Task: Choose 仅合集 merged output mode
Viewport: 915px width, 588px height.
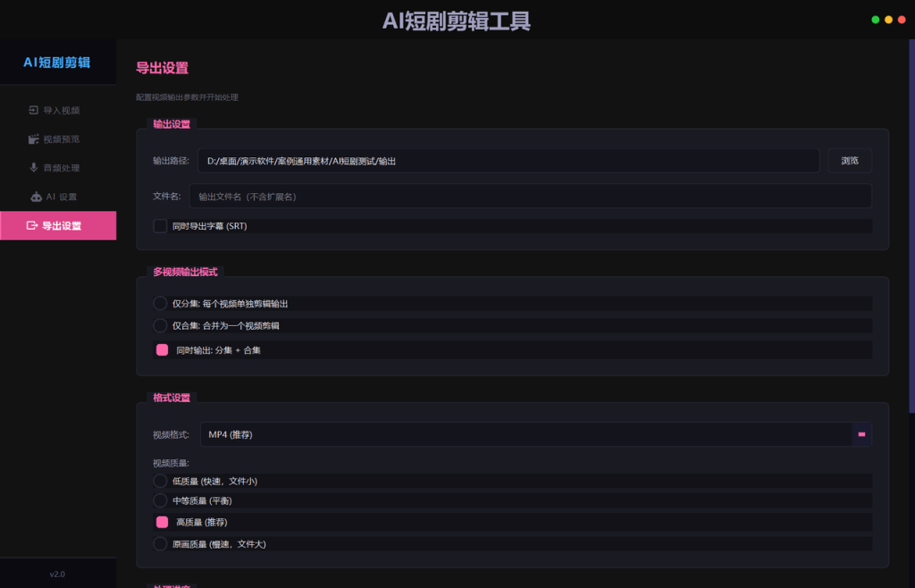Action: click(x=160, y=325)
